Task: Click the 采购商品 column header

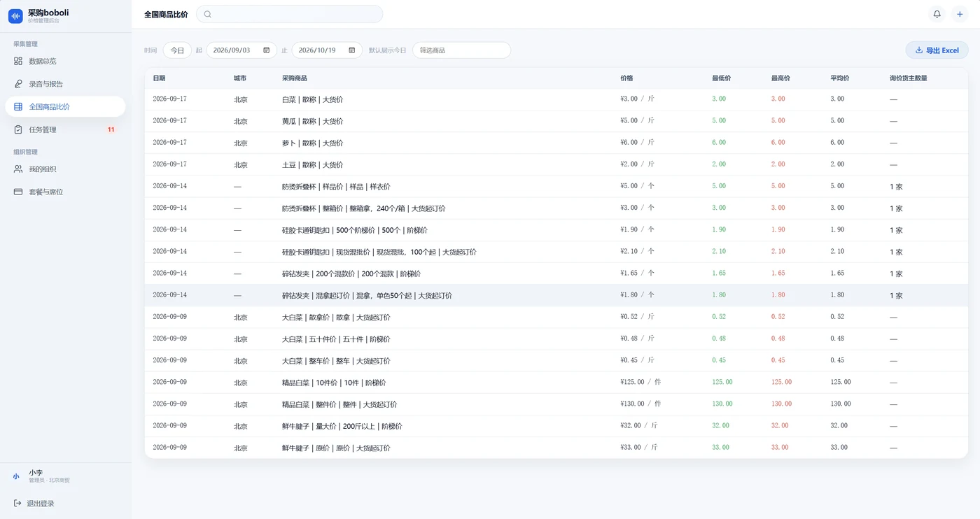Action: point(294,78)
